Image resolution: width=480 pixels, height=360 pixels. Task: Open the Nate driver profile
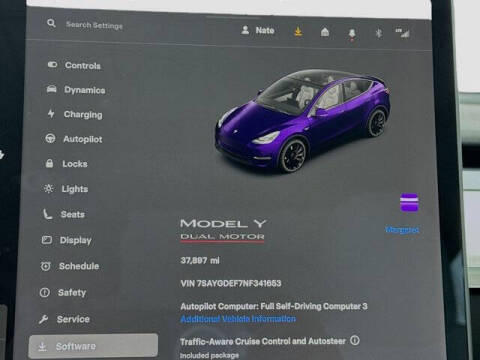click(258, 30)
